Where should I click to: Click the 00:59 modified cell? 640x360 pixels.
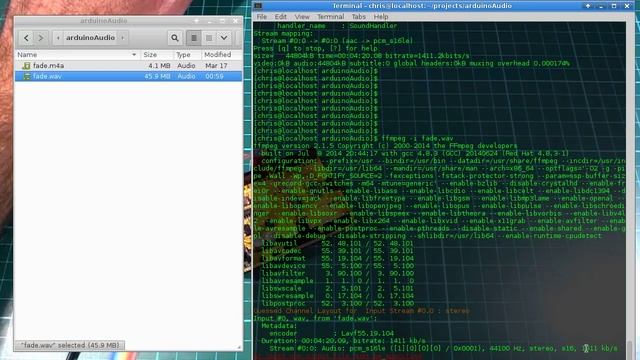click(214, 76)
